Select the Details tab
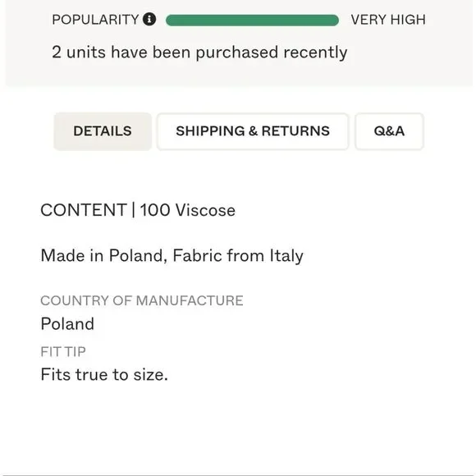 point(103,131)
